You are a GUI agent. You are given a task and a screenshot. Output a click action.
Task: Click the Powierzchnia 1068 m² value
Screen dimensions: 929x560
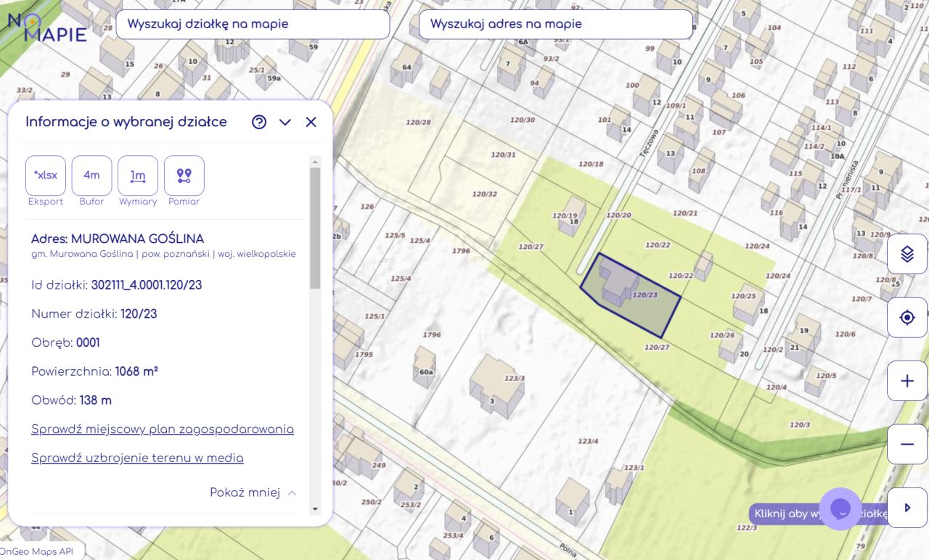point(136,371)
